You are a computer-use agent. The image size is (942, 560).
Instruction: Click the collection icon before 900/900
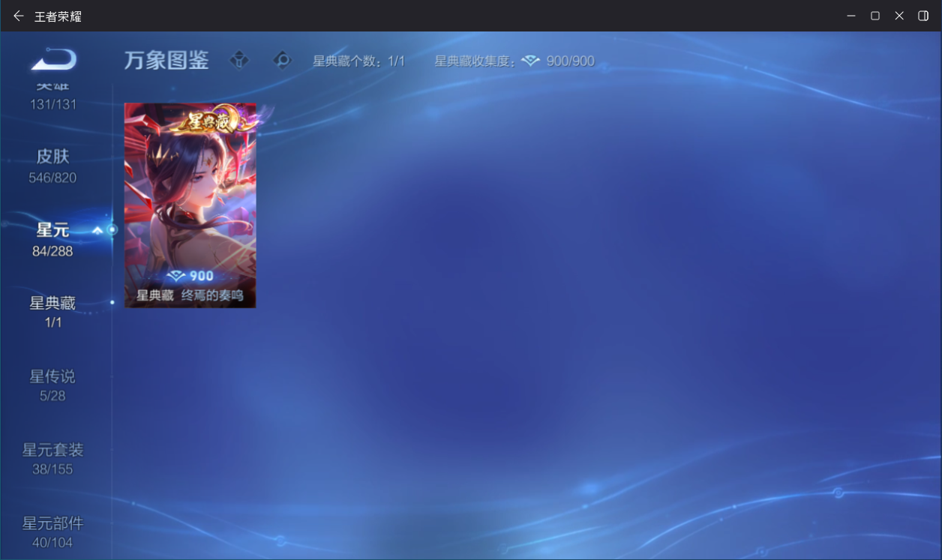pyautogui.click(x=531, y=61)
